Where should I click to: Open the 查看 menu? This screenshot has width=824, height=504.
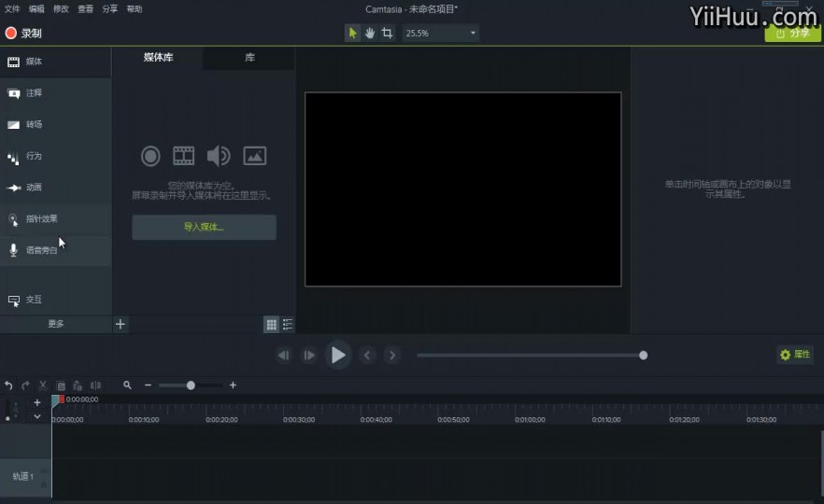click(86, 9)
